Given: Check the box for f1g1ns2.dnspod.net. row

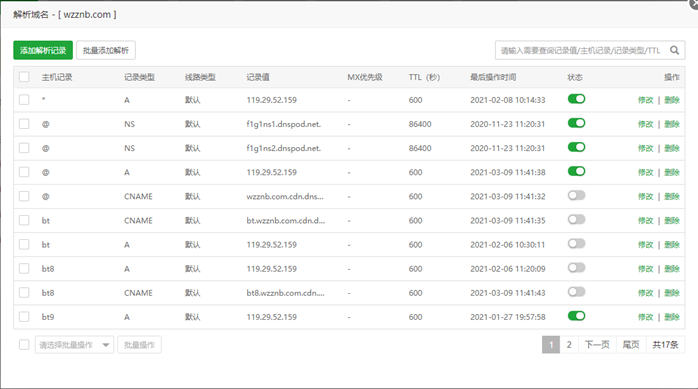Looking at the screenshot, I should pyautogui.click(x=24, y=148).
